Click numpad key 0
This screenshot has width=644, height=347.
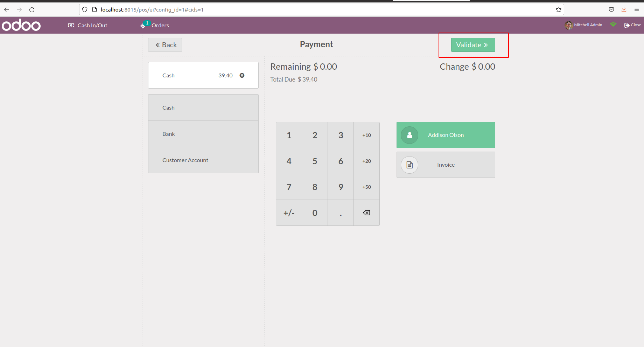(315, 213)
